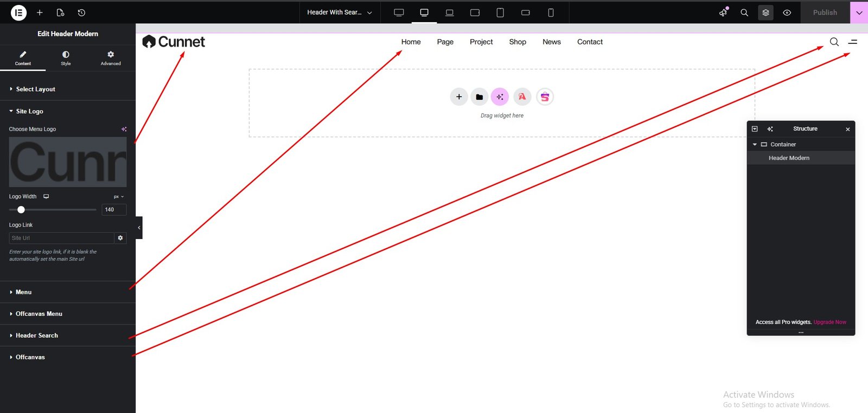Open the offcanvas hamburger icon in header
868x413 pixels.
[x=853, y=42]
